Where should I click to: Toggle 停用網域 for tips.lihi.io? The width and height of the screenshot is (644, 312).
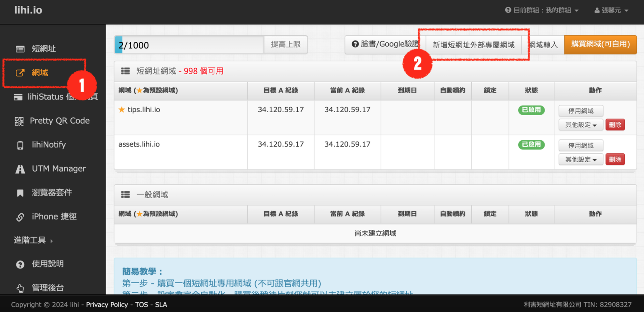[x=581, y=111]
